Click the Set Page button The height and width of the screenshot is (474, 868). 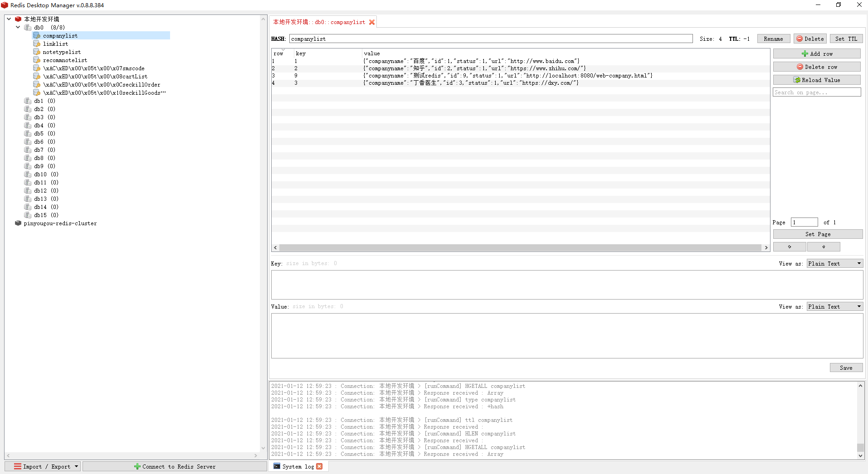point(818,234)
